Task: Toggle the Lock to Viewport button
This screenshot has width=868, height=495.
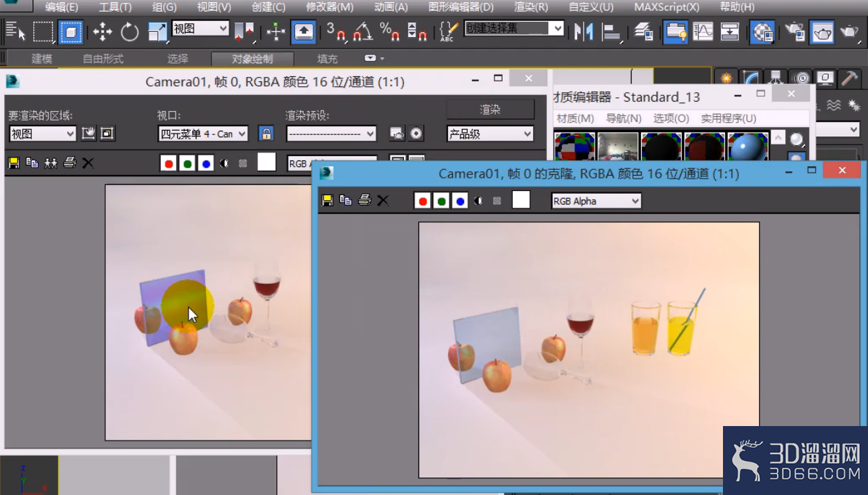Action: coord(266,134)
